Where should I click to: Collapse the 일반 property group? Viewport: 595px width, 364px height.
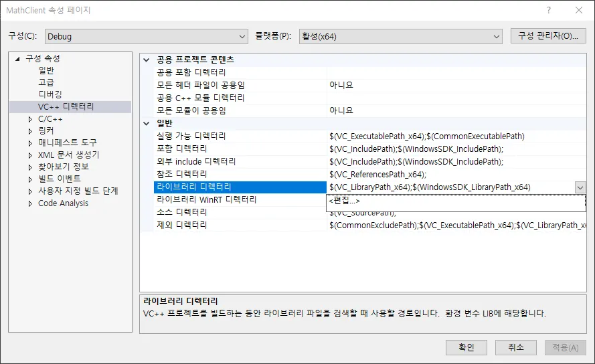coord(147,123)
